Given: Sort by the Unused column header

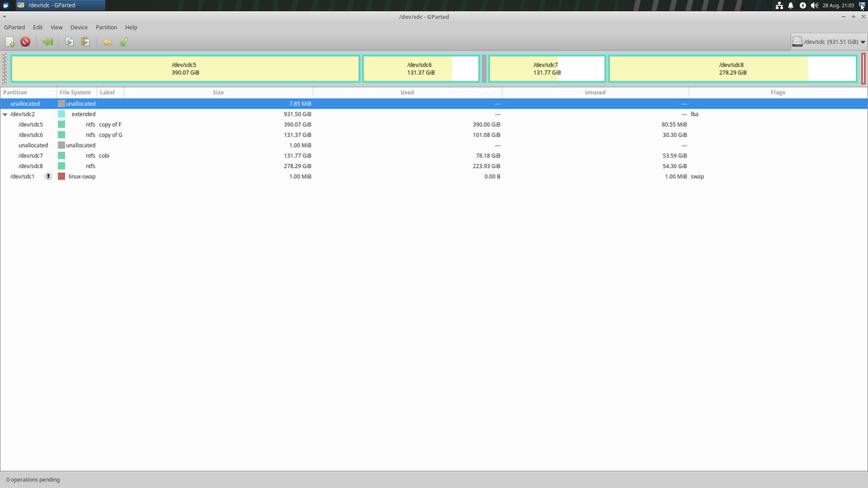Looking at the screenshot, I should [x=595, y=92].
